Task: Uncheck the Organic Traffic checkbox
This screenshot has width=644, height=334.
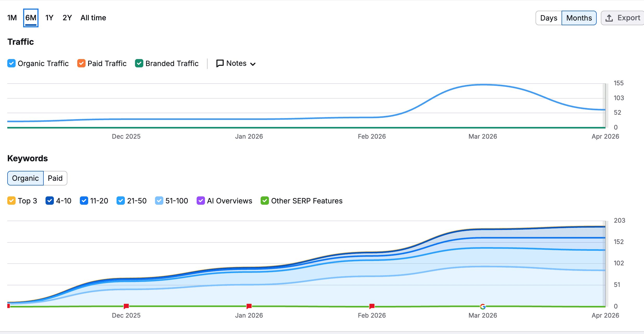Action: tap(11, 63)
